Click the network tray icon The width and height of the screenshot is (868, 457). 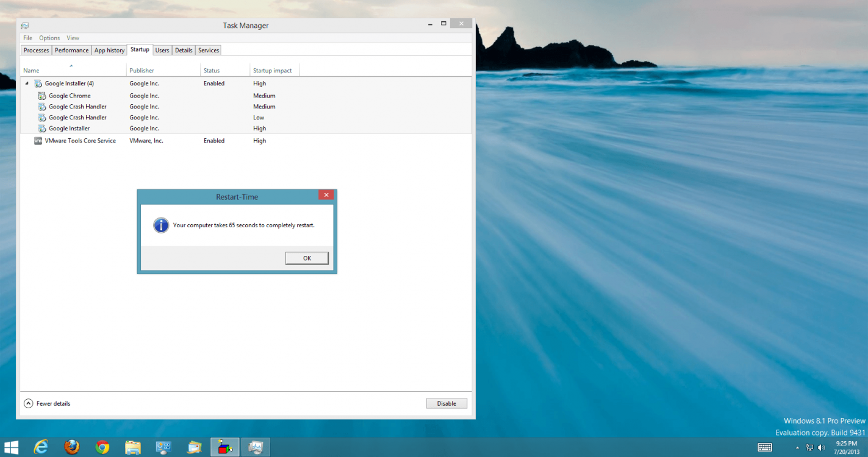tap(810, 448)
